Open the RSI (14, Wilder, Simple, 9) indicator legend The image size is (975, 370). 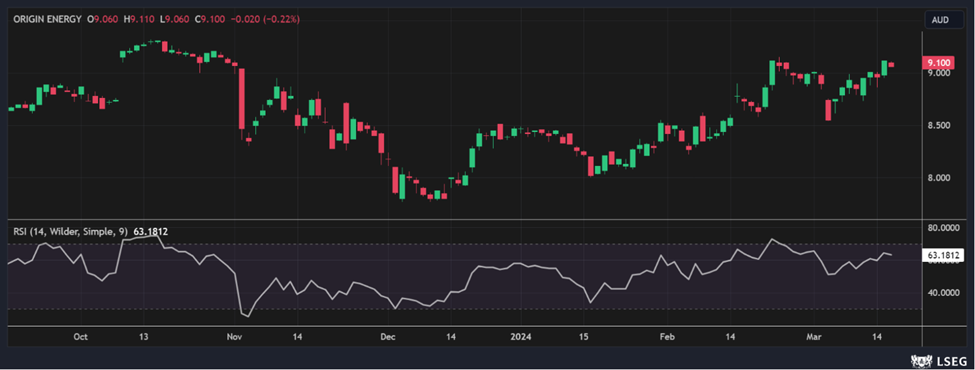click(70, 231)
